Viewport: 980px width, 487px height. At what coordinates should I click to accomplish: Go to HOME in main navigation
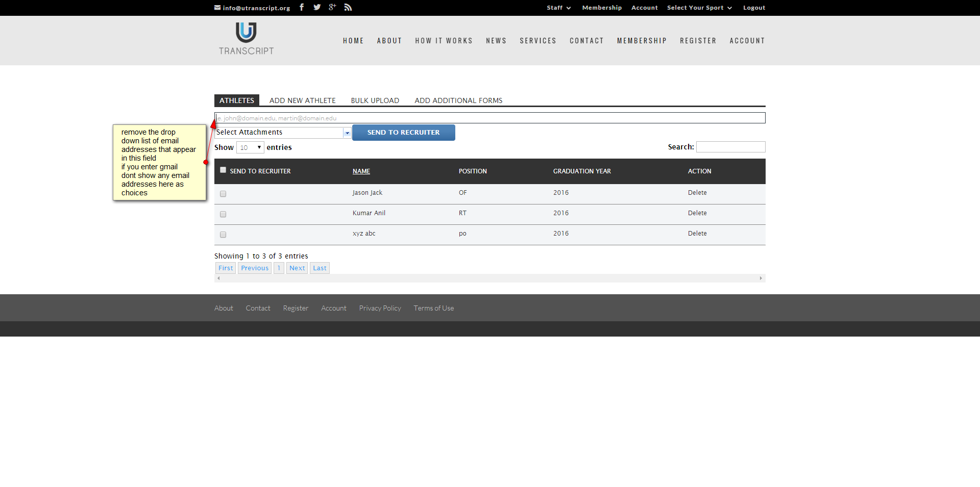[353, 41]
